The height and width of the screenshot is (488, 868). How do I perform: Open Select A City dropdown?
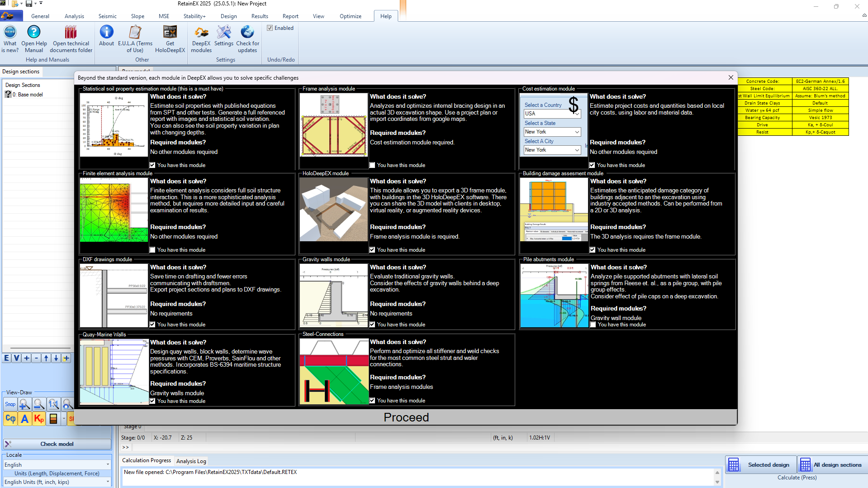click(552, 150)
